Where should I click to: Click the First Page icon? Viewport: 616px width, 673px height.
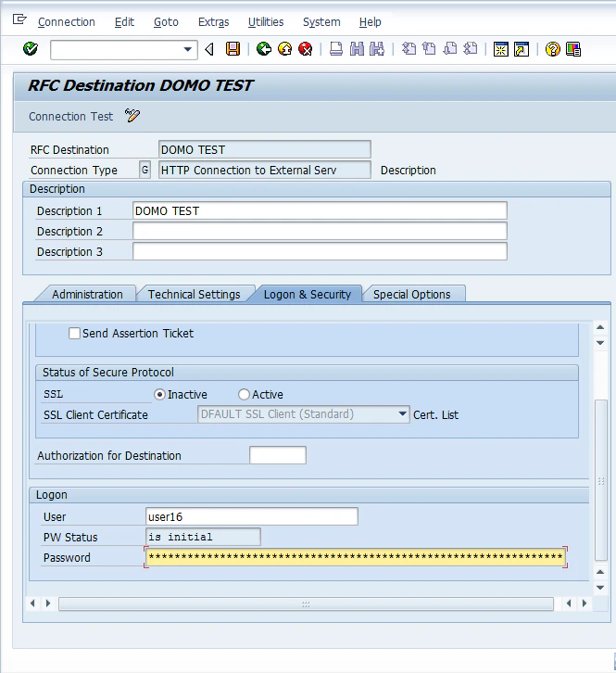coord(409,49)
